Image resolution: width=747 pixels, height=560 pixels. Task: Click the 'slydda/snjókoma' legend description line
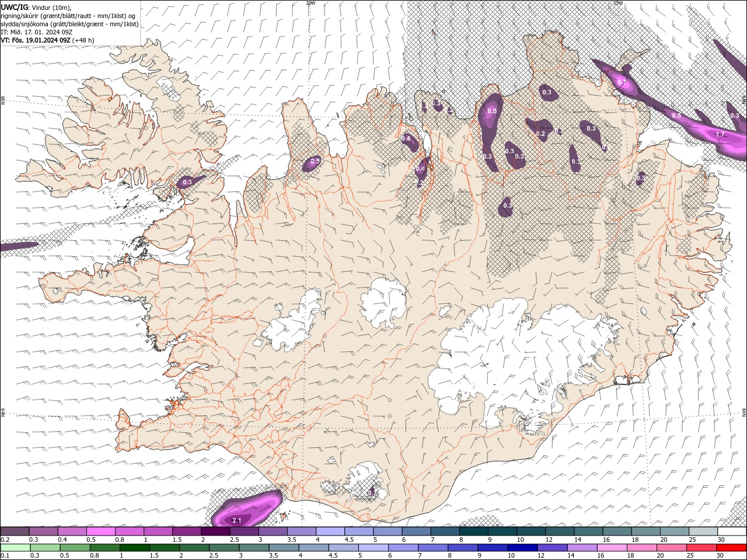pos(70,24)
